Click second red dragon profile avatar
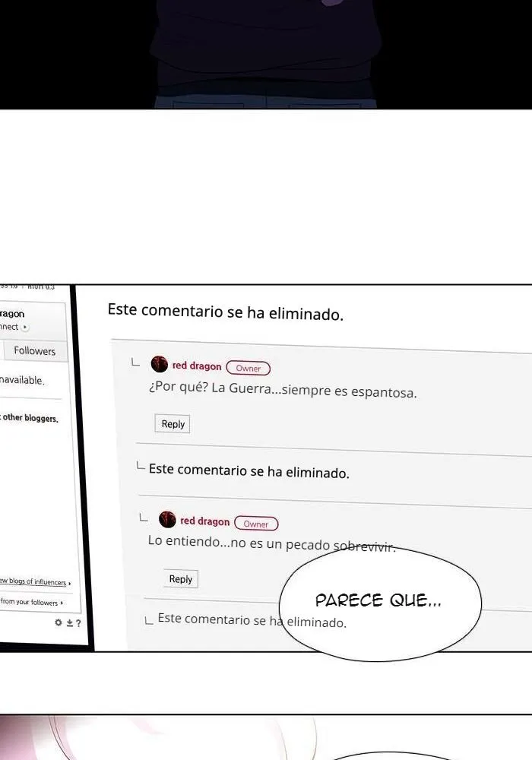This screenshot has height=760, width=532. pos(167,519)
